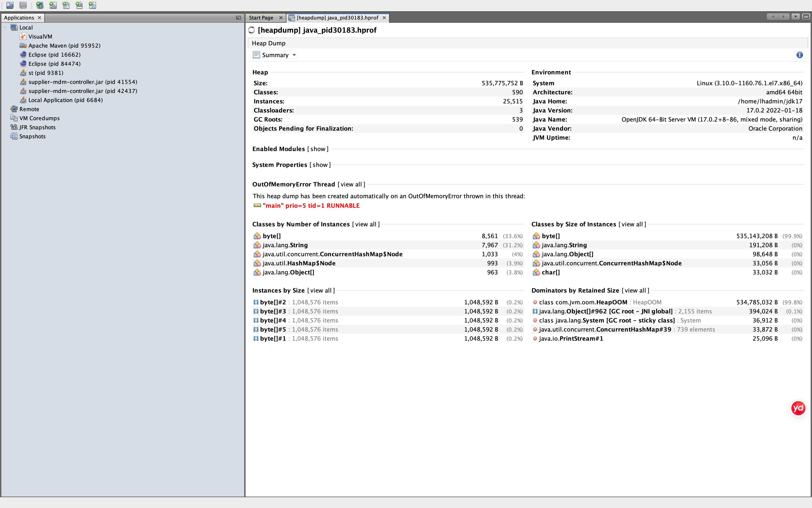Click the Add JFR Snapshot toolbar icon

(79, 5)
